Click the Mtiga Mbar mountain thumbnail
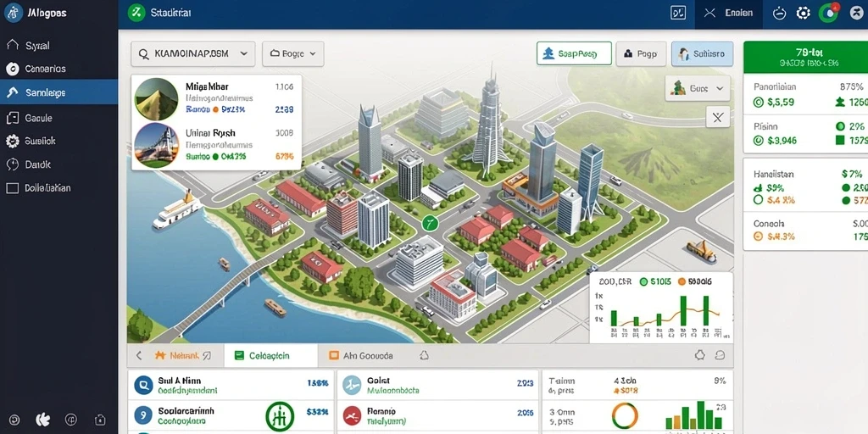Viewport: 868px width, 434px height. 157,100
